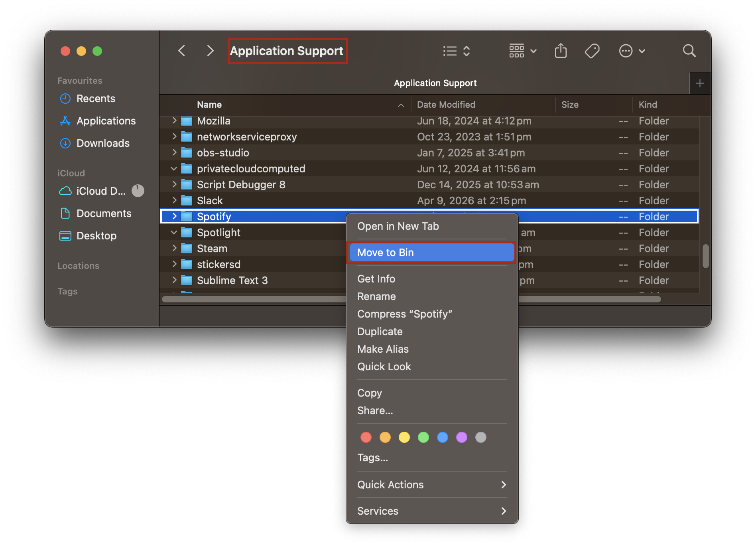Open the Services submenu
The image size is (756, 545).
[x=432, y=511]
